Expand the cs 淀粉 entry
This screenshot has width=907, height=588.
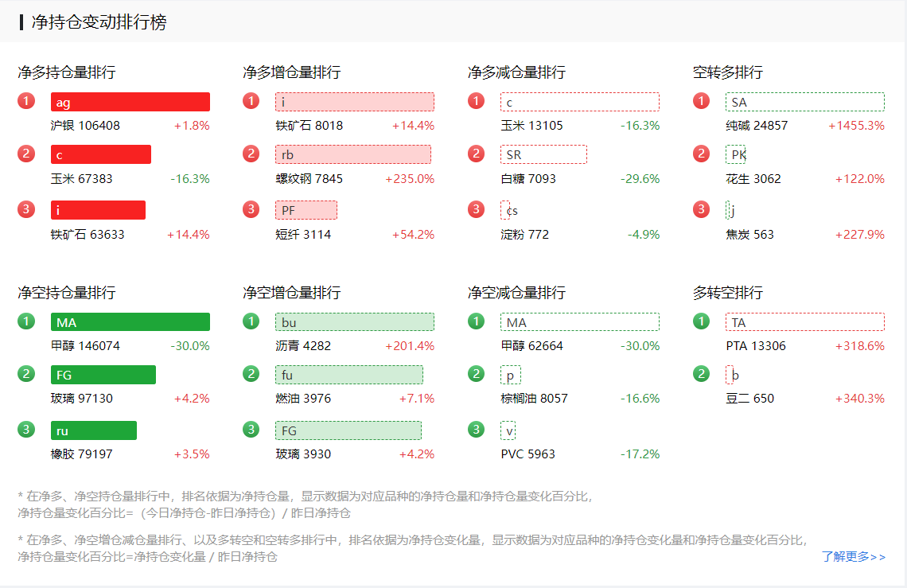pyautogui.click(x=510, y=210)
